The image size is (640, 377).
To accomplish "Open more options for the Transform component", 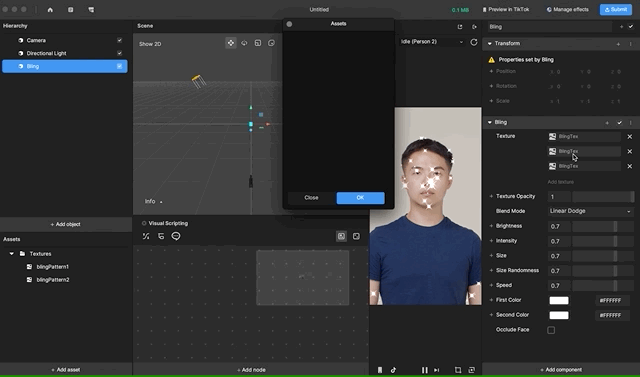I will 631,44.
